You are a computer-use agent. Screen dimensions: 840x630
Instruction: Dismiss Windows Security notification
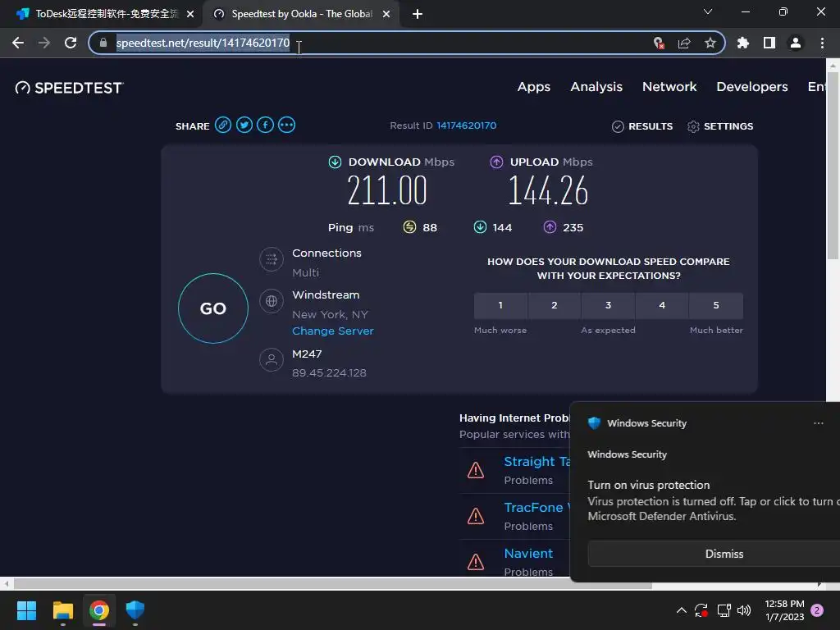pyautogui.click(x=714, y=554)
